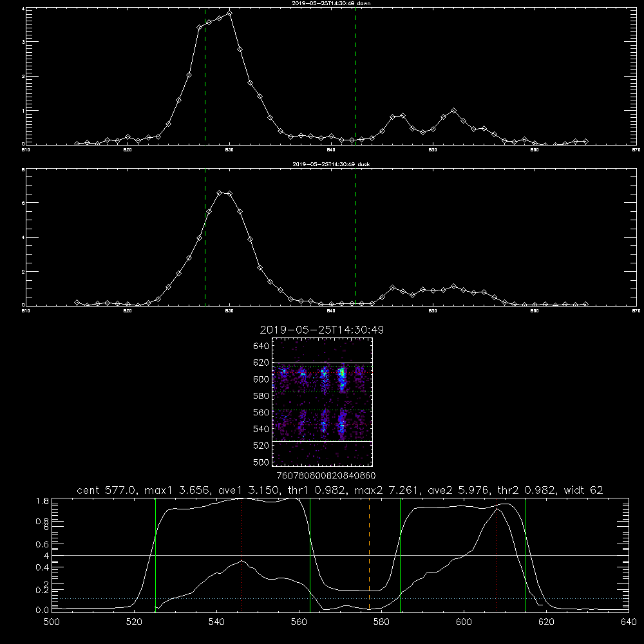Screen dimensions: 644x644
Task: Click the dawn plot title text
Action: [331, 3]
